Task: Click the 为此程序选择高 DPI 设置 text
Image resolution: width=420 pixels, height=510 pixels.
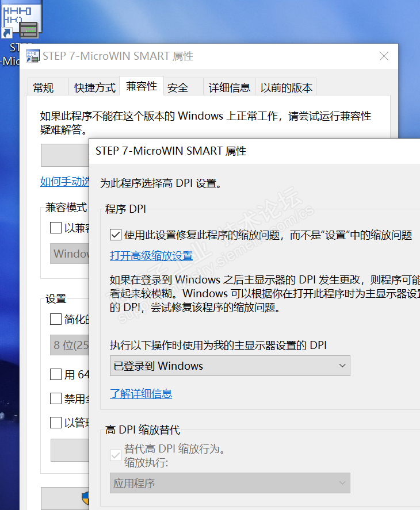Action: tap(161, 183)
